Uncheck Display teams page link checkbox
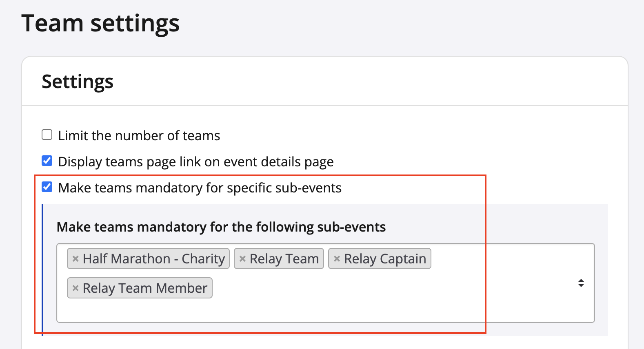The width and height of the screenshot is (644, 349). 47,161
